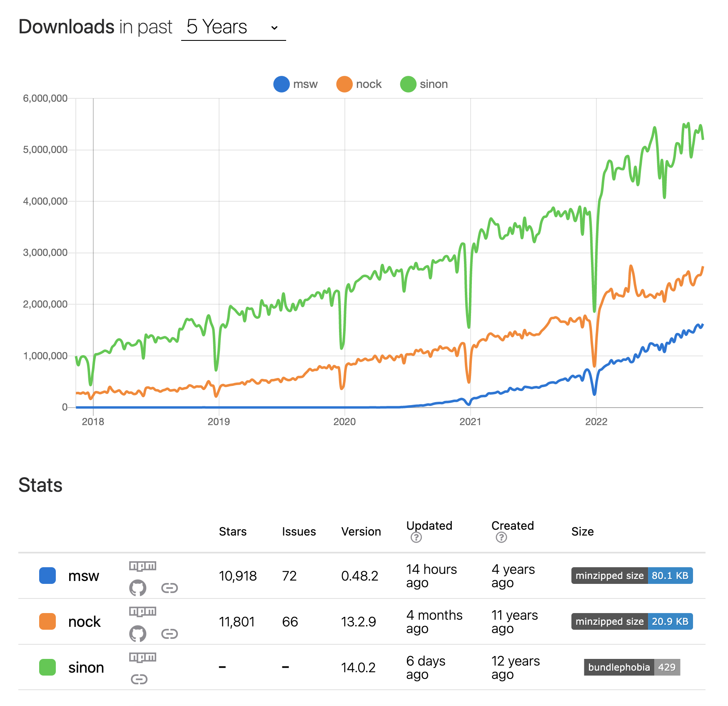This screenshot has width=728, height=706.
Task: Click the help icon under Updated column
Action: (x=416, y=538)
